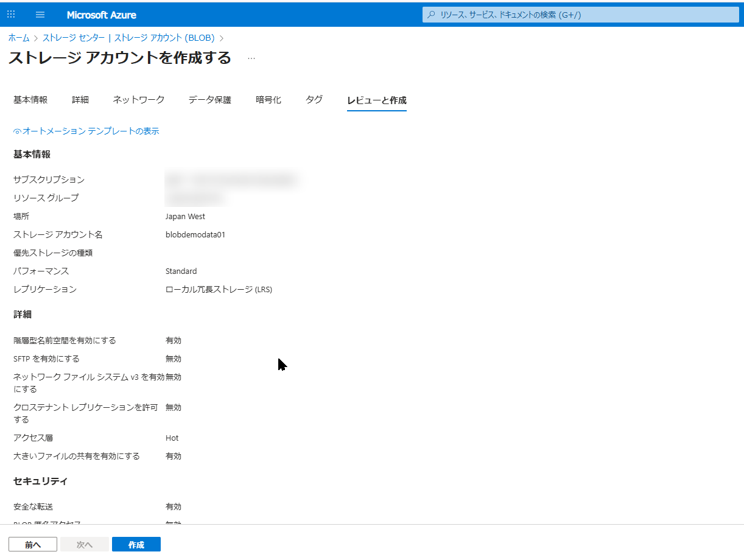744x560 pixels.
Task: Open the ネットワーク tab
Action: coord(139,100)
